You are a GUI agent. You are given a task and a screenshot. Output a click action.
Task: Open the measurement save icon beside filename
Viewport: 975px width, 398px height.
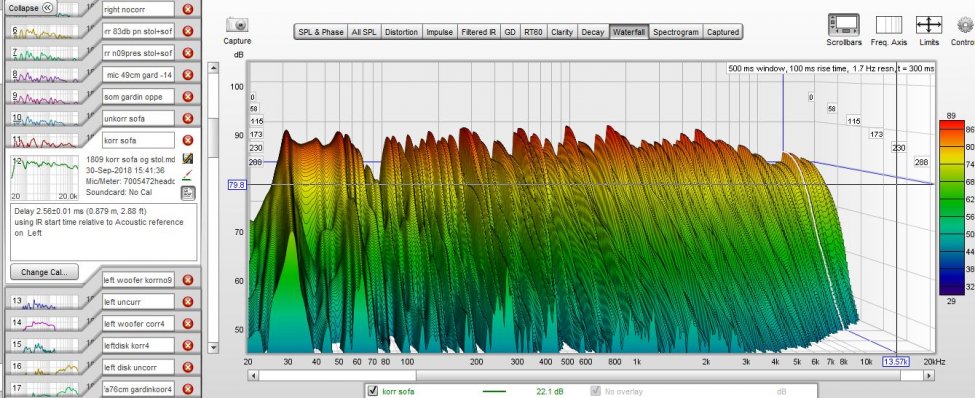pyautogui.click(x=187, y=159)
